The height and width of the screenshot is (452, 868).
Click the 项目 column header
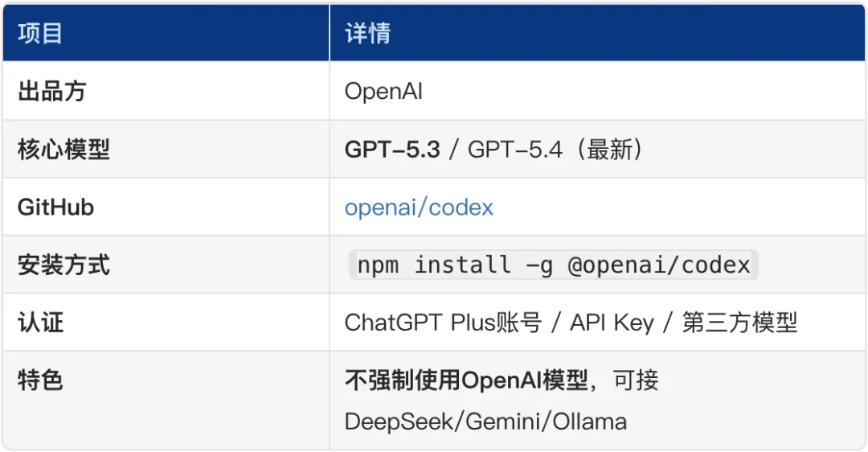tap(40, 33)
